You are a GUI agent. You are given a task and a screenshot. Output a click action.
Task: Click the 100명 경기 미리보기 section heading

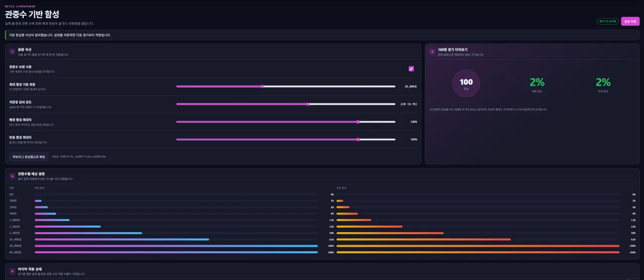pyautogui.click(x=452, y=49)
